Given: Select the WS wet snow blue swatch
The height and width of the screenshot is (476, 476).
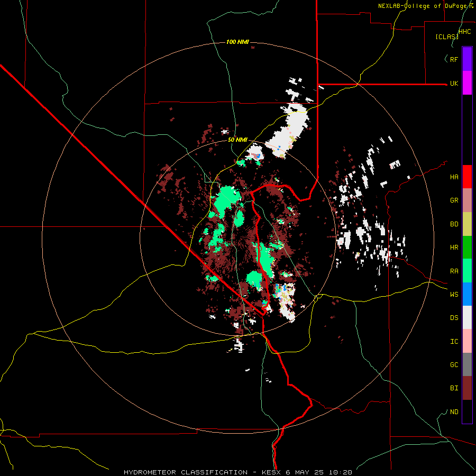Looking at the screenshot, I should click(467, 294).
